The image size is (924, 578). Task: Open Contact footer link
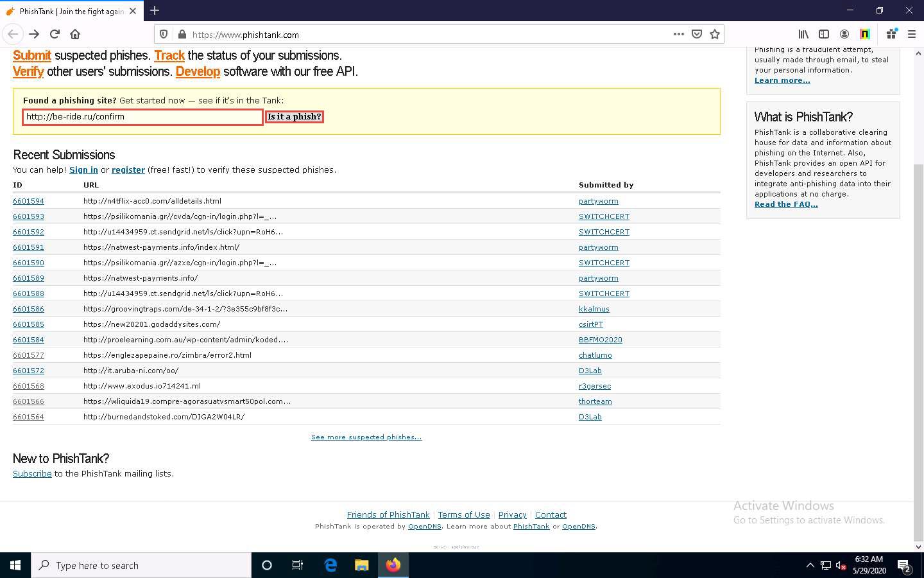pos(551,515)
